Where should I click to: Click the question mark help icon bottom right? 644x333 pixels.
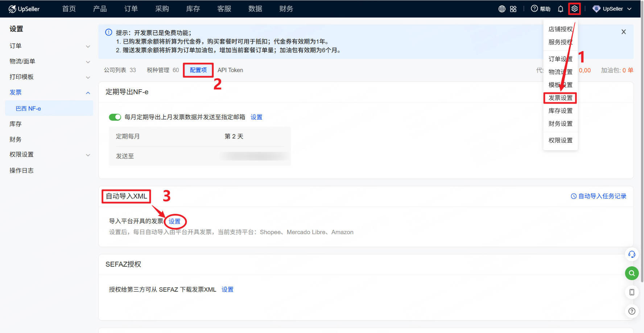tap(632, 311)
